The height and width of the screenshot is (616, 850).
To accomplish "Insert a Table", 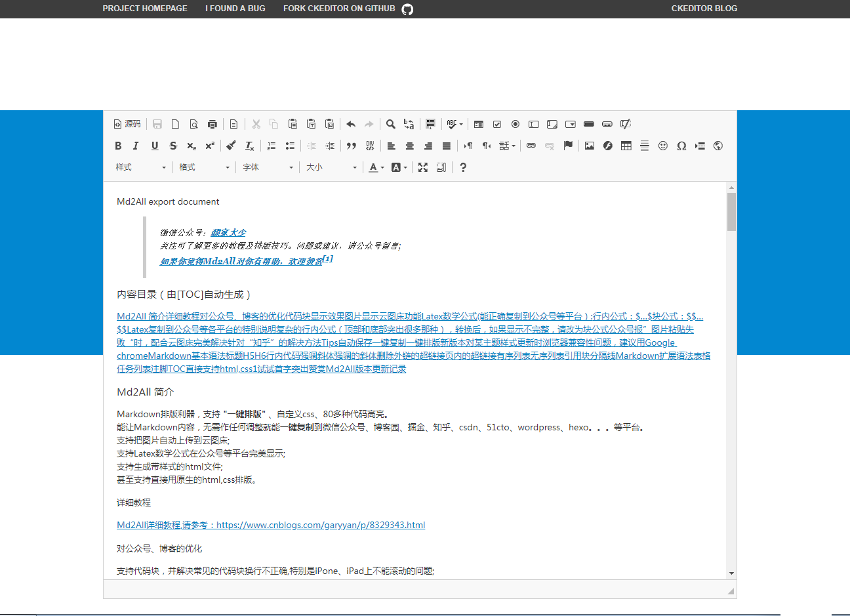I will pos(626,146).
